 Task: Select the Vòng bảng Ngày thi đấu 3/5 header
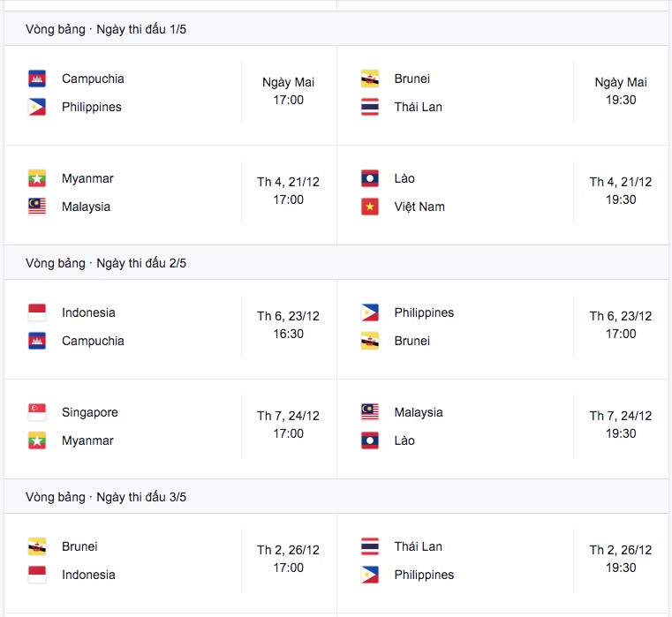336,497
